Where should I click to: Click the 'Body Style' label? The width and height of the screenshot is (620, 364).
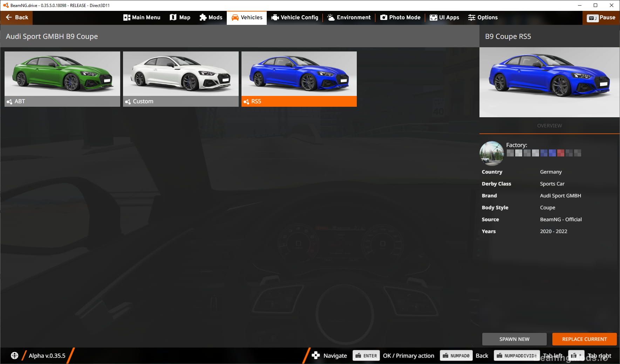495,208
